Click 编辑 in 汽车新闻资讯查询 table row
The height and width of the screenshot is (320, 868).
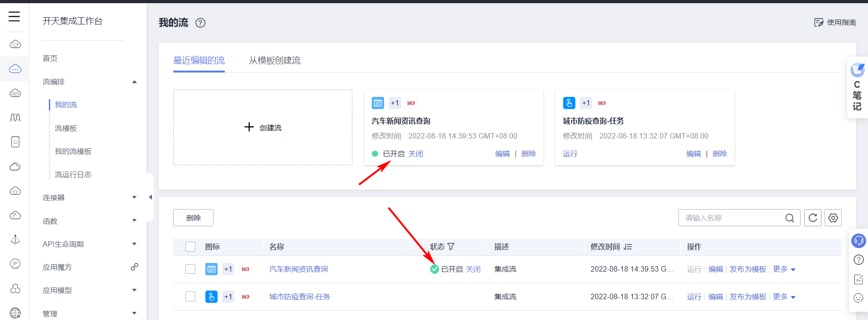tap(716, 269)
